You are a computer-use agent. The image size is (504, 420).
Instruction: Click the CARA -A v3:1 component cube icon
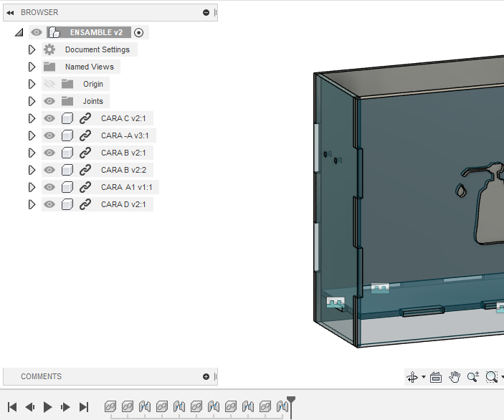(x=67, y=135)
